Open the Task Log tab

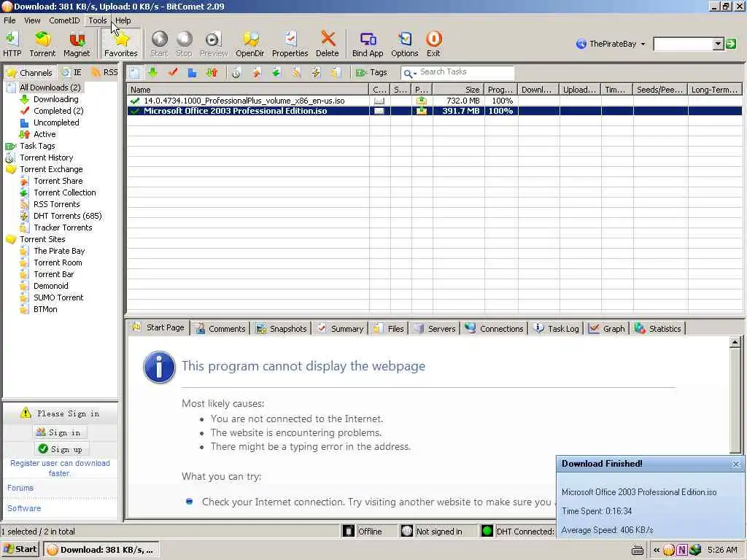point(556,329)
